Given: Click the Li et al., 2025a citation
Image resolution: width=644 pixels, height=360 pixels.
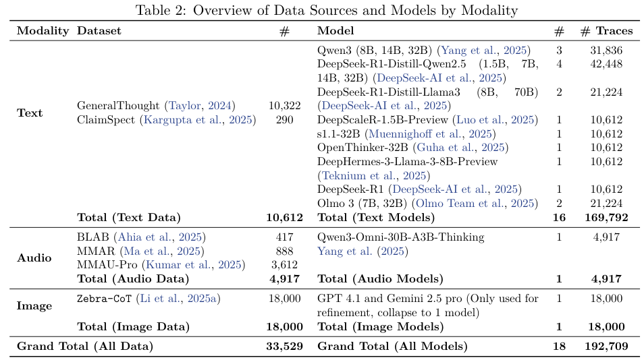Looking at the screenshot, I should pyautogui.click(x=178, y=299).
